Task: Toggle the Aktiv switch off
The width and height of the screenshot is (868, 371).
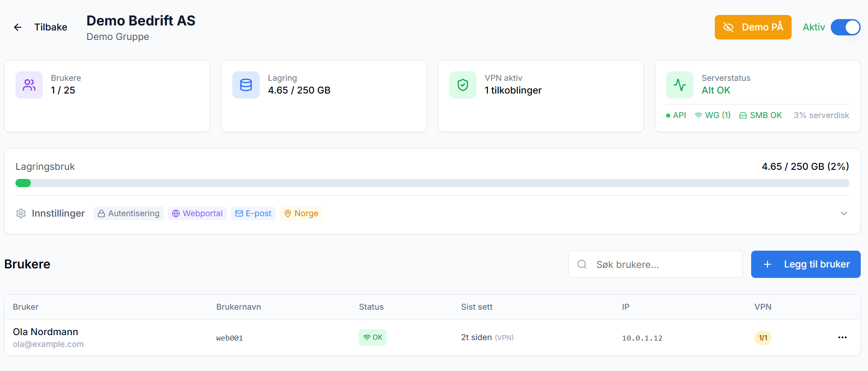Action: point(845,27)
